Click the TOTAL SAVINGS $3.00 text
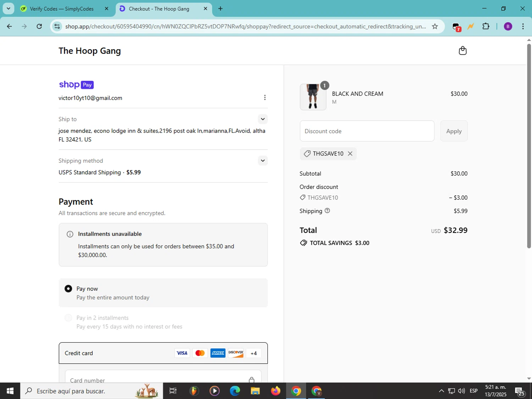The height and width of the screenshot is (399, 532). click(x=339, y=243)
